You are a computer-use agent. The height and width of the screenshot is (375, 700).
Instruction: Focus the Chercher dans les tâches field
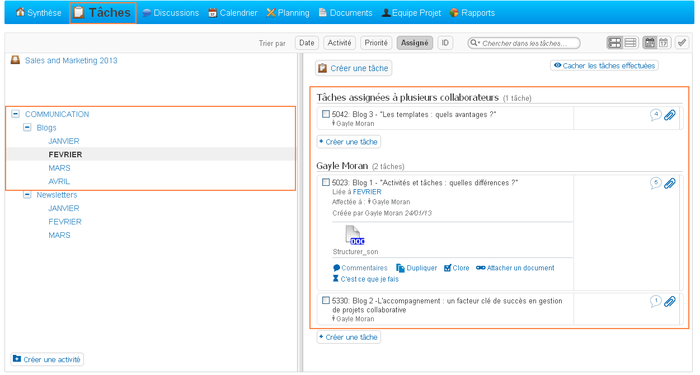524,43
